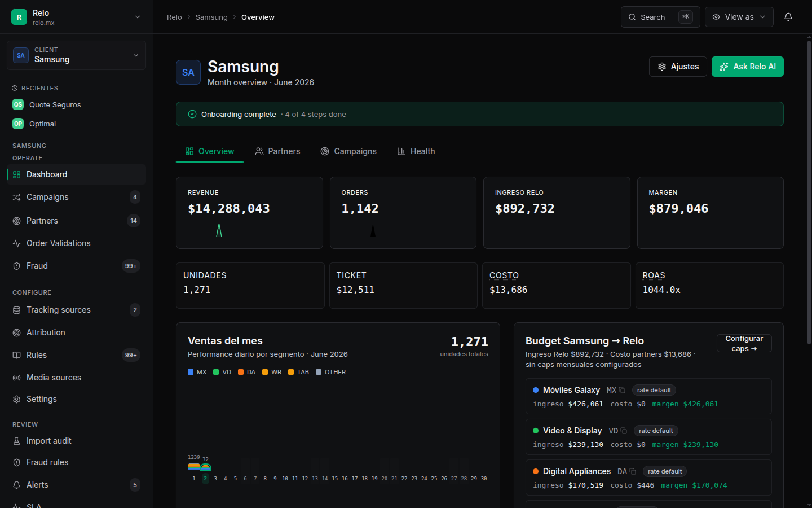Open Media sources
The height and width of the screenshot is (508, 812).
coord(76,378)
